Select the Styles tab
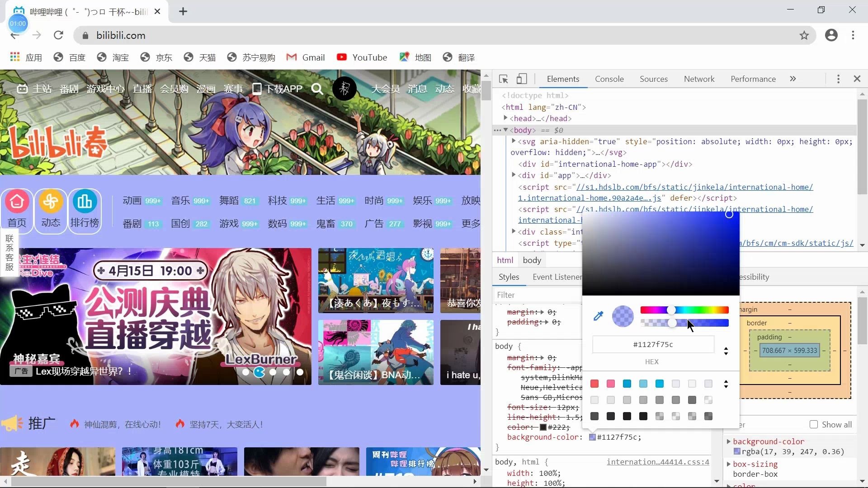This screenshot has width=868, height=488. [x=509, y=277]
